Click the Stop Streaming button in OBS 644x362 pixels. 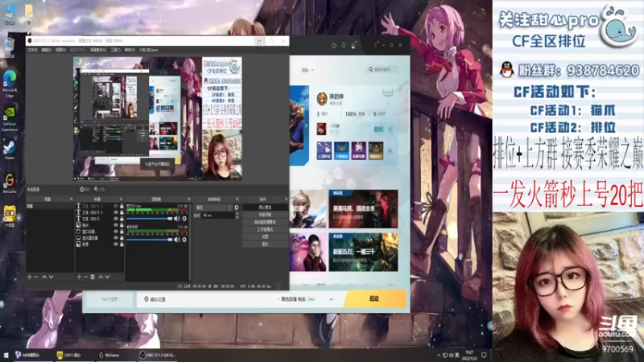265,208
